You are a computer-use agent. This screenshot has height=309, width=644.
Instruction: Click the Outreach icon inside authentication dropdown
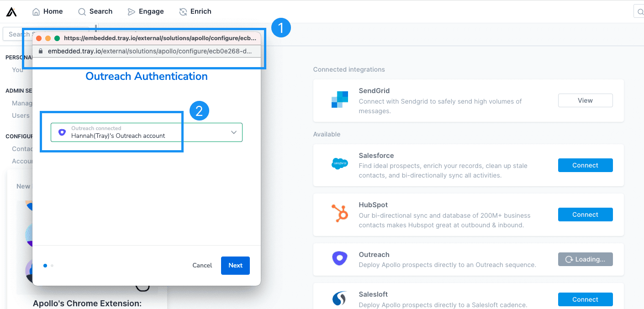click(x=62, y=132)
